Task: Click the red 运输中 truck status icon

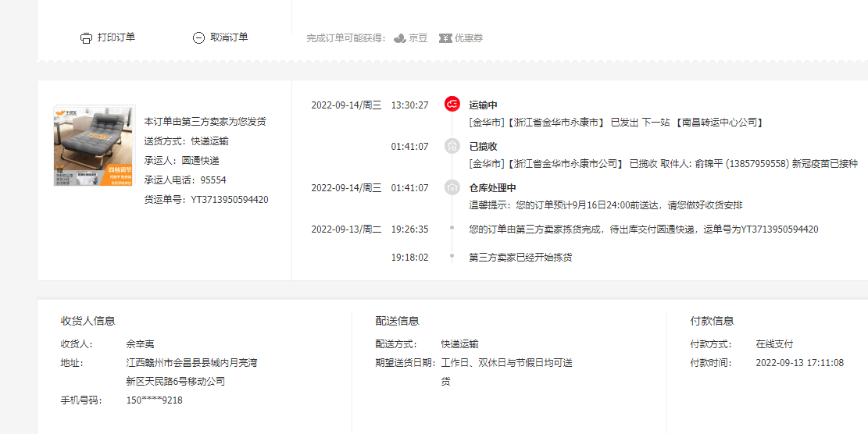Action: 452,104
